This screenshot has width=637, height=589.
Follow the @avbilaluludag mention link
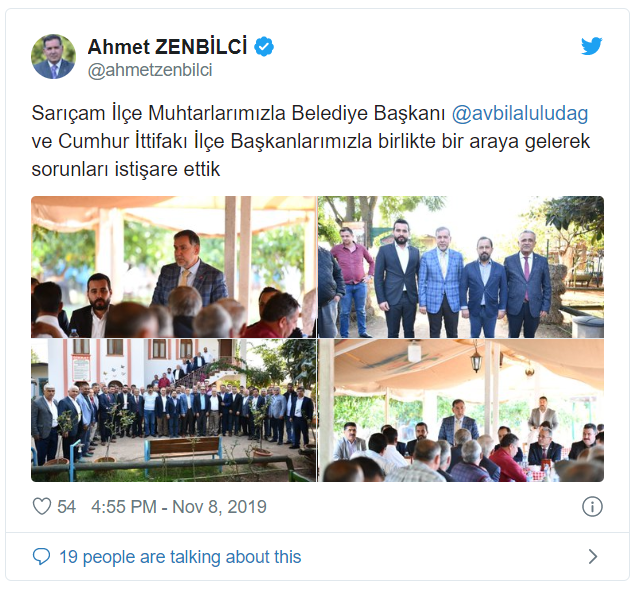coord(520,113)
